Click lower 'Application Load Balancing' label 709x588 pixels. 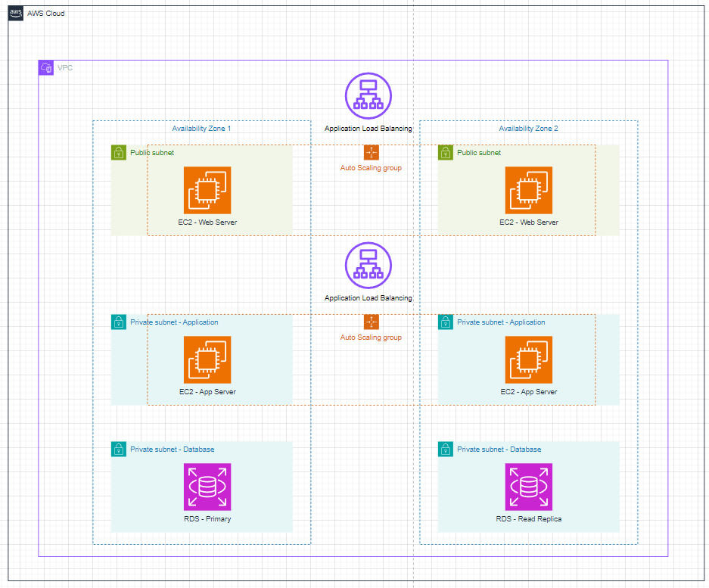pyautogui.click(x=368, y=298)
